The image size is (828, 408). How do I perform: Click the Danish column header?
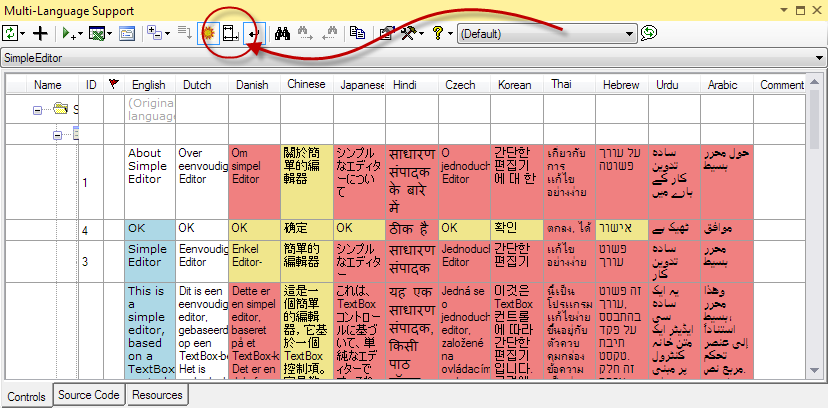coord(252,86)
